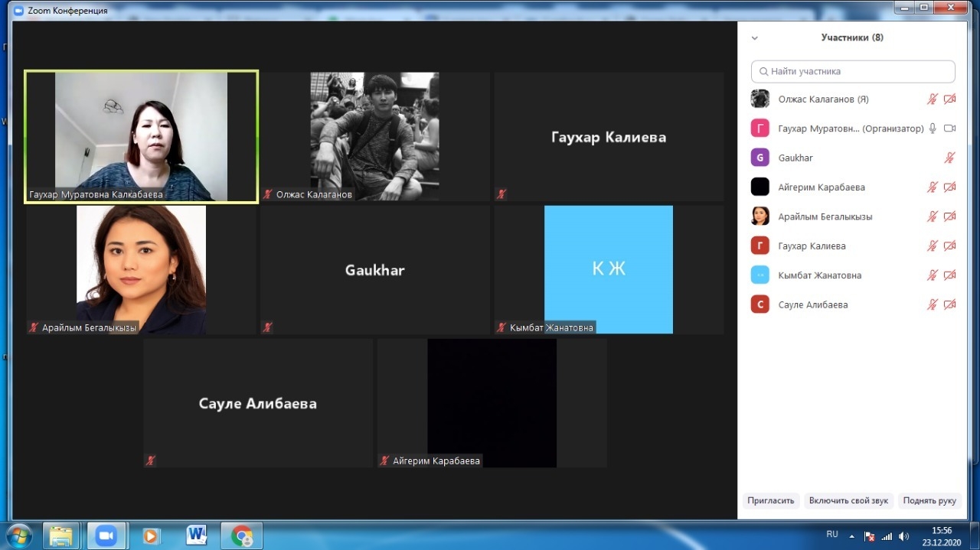Open Google Chrome from the taskbar

(242, 535)
